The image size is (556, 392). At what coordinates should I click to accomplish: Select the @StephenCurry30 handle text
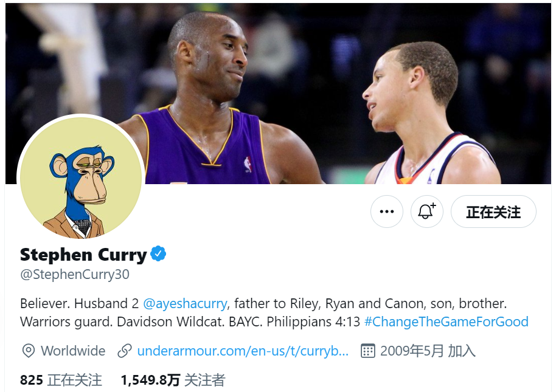75,275
